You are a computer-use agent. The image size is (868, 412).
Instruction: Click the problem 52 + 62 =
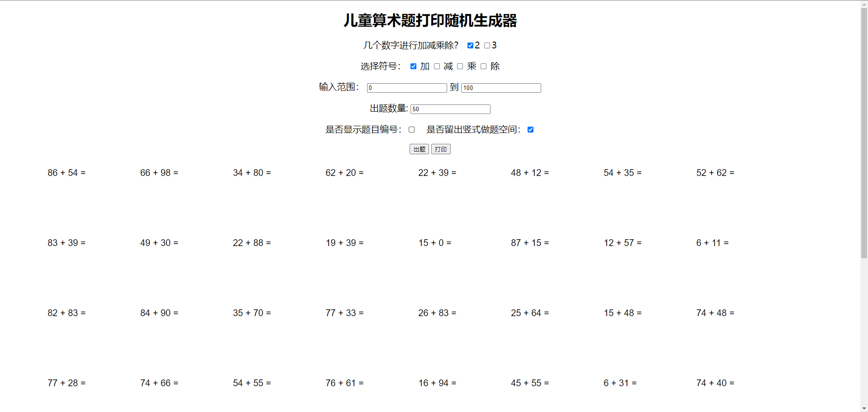(x=715, y=173)
